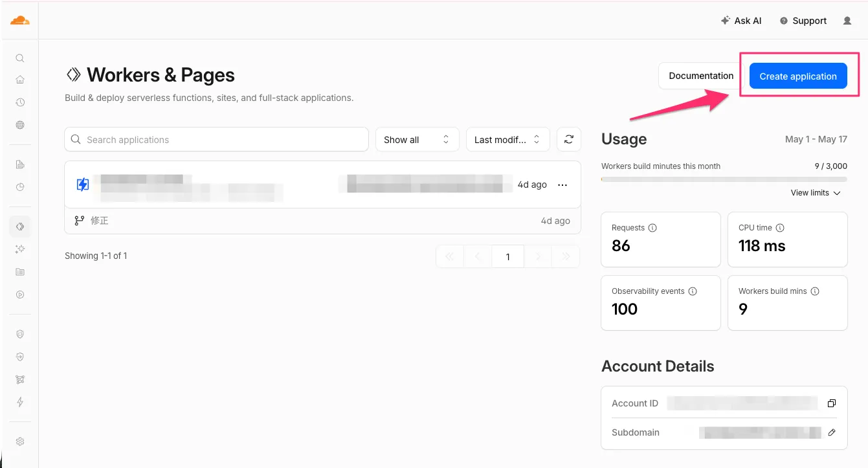
Task: Open the play circle media sidebar icon
Action: tap(20, 295)
